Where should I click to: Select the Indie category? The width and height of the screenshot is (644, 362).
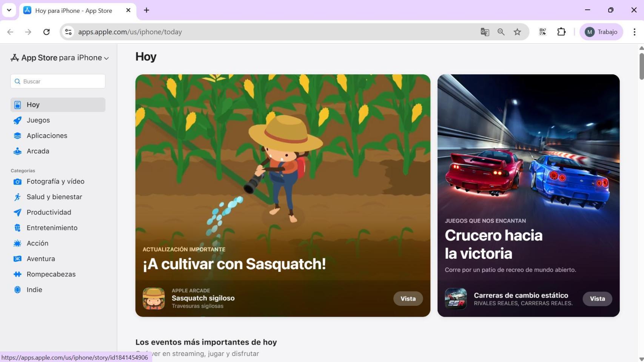[34, 290]
